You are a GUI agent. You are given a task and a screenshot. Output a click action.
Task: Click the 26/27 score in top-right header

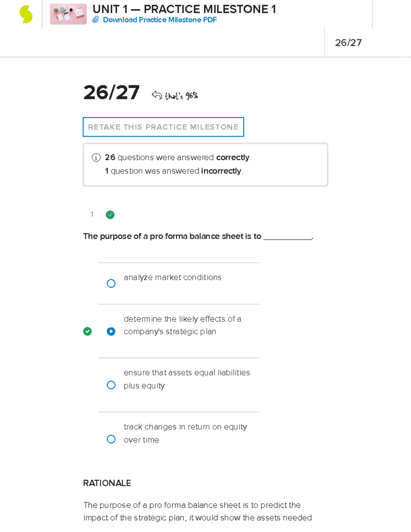348,42
